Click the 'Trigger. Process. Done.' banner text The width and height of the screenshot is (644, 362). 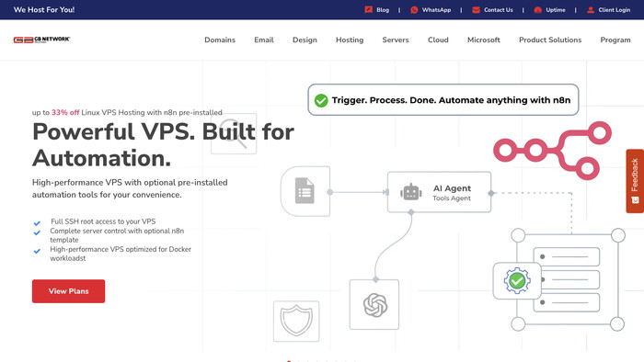pos(451,100)
